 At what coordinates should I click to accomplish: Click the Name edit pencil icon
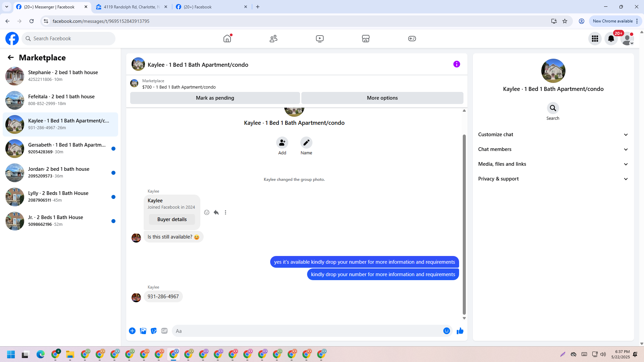coord(306,143)
